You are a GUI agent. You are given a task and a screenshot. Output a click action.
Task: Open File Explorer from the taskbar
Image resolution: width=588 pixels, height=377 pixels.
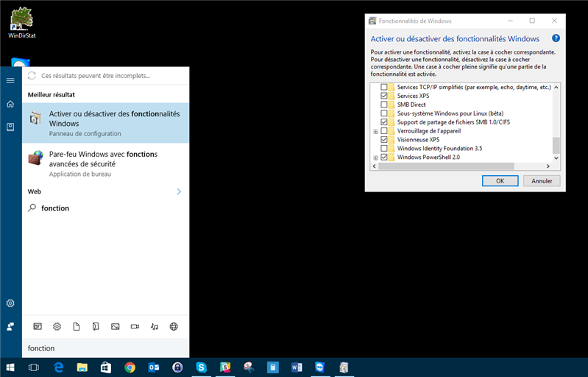tap(82, 367)
